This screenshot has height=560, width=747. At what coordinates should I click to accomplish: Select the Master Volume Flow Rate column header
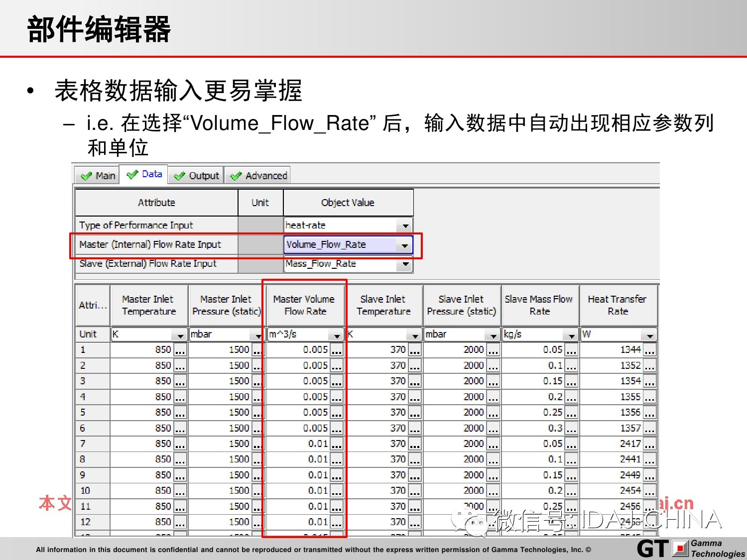coord(305,305)
